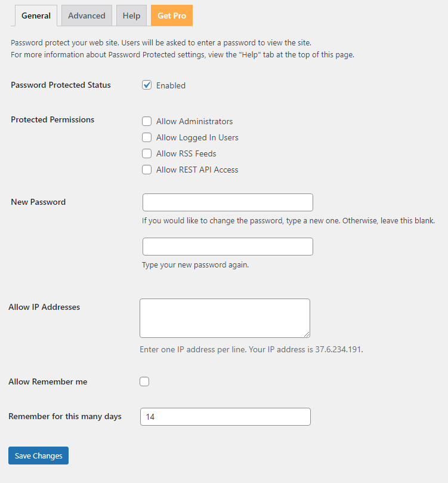
Task: Focus the New Password input field
Action: [x=228, y=202]
